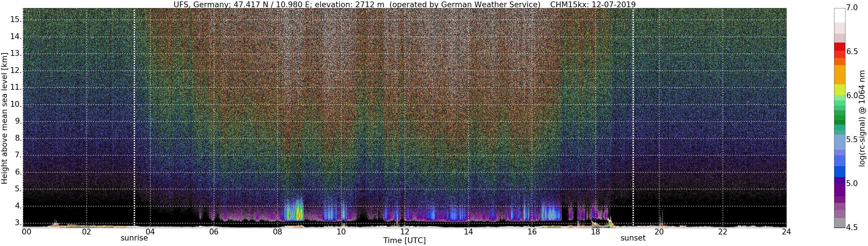Viewport: 868px width, 246px height.
Task: Click the '10.' height tick label
Action: 16,104
